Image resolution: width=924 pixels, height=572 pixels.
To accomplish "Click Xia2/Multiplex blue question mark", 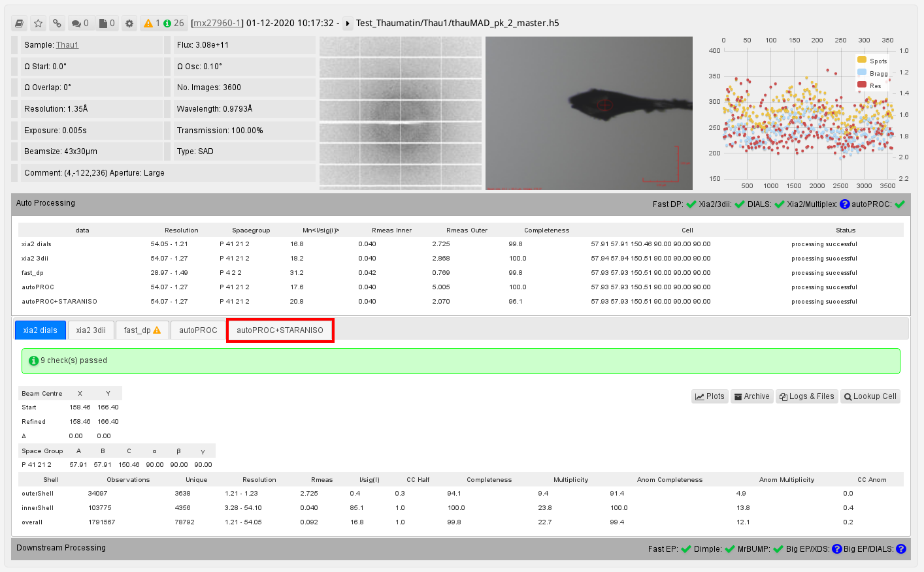I will [844, 204].
